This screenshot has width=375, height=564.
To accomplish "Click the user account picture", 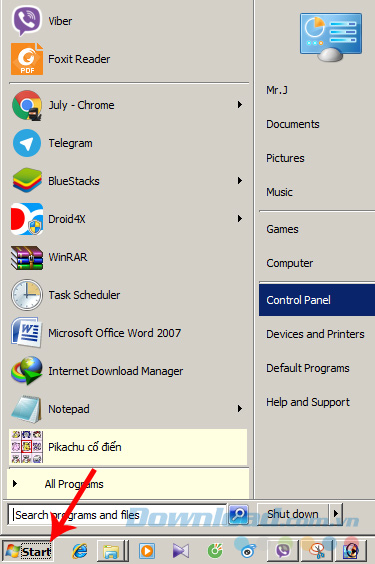I will [331, 37].
